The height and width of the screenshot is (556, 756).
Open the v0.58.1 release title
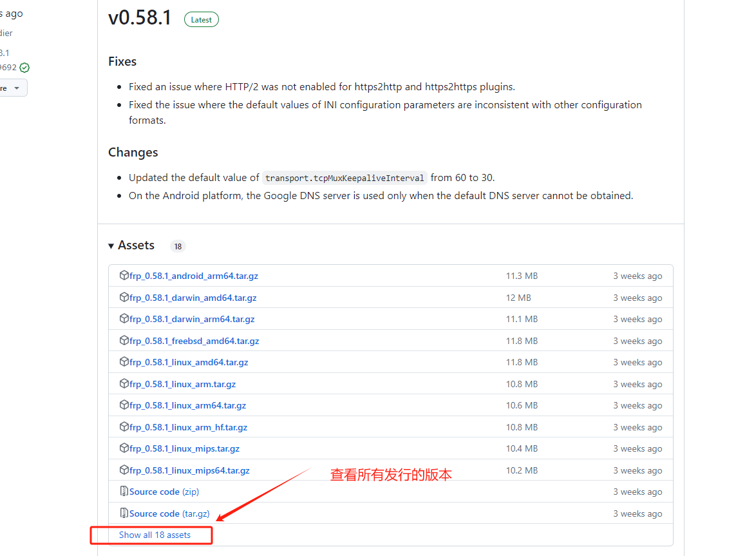pyautogui.click(x=140, y=18)
